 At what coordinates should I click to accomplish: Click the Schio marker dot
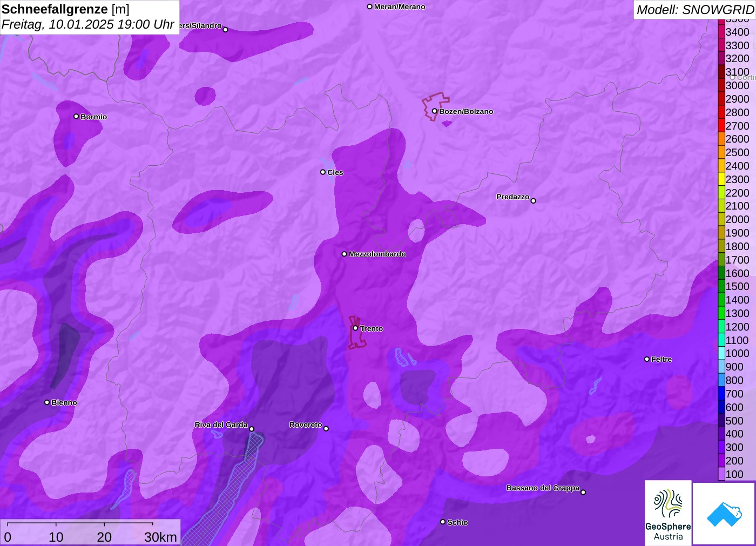pyautogui.click(x=443, y=522)
